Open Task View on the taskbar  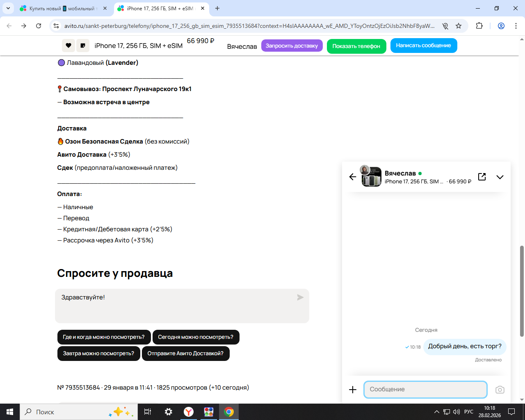[148, 412]
